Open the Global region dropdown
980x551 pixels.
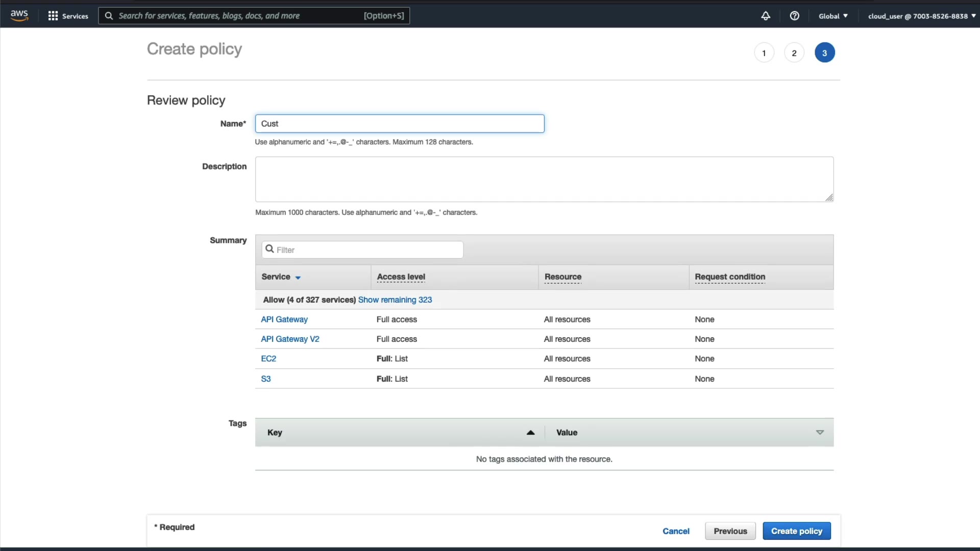click(833, 16)
